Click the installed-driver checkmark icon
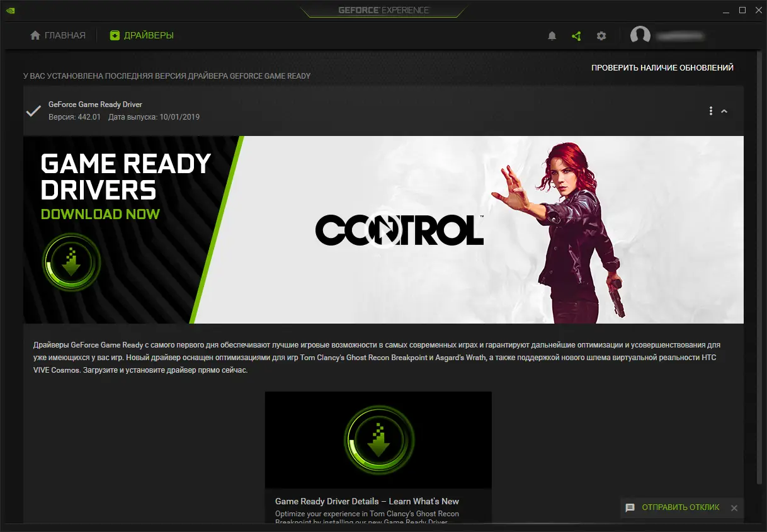The height and width of the screenshot is (532, 767). [33, 111]
